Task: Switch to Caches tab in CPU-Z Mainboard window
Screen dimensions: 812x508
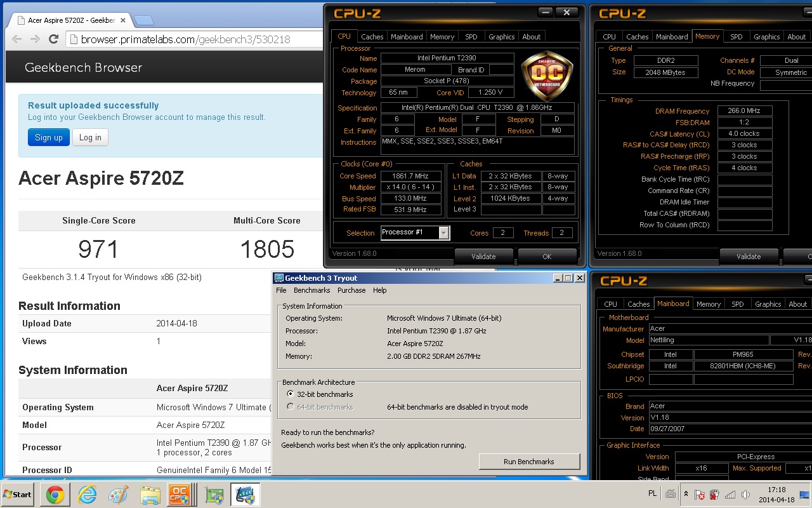Action: [638, 304]
